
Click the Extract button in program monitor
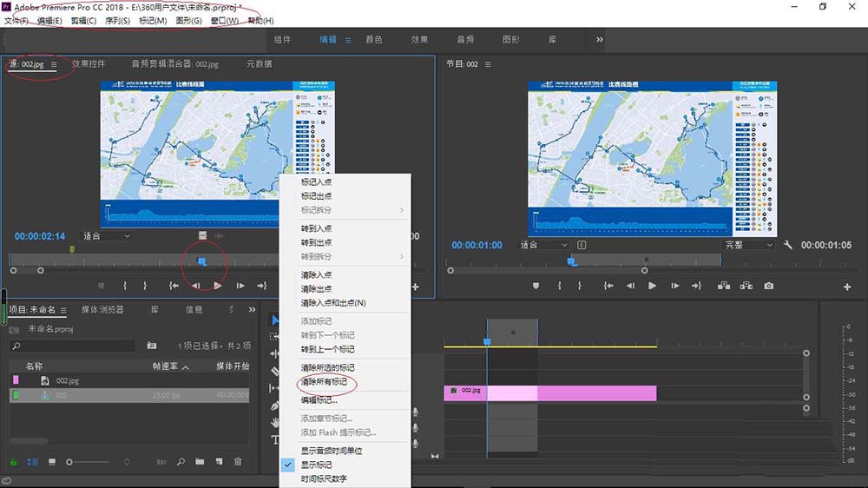point(746,286)
